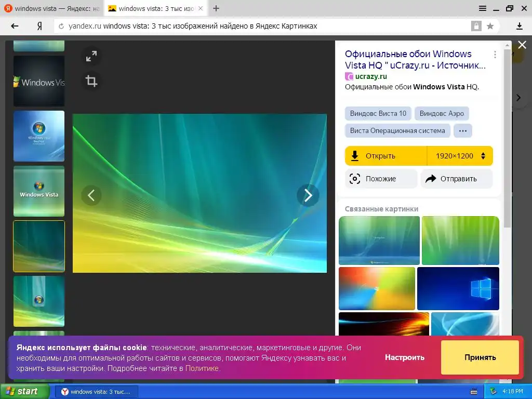Viewport: 532px width, 399px height.
Task: Click the padlock security icon
Action: tap(476, 26)
